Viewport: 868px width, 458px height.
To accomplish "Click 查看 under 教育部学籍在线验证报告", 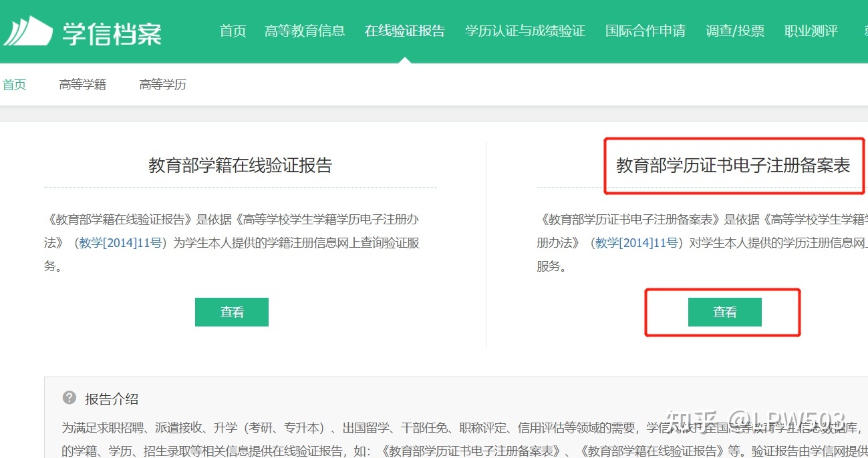I will pyautogui.click(x=232, y=312).
